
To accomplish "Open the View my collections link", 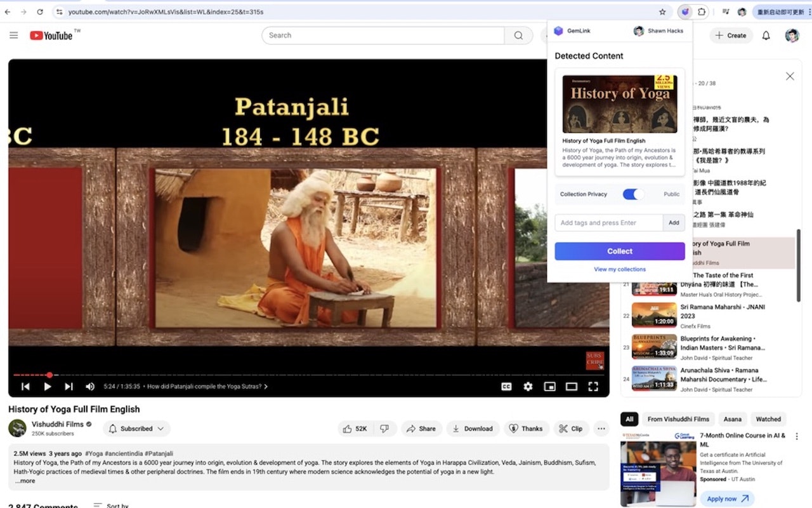I will pyautogui.click(x=620, y=269).
